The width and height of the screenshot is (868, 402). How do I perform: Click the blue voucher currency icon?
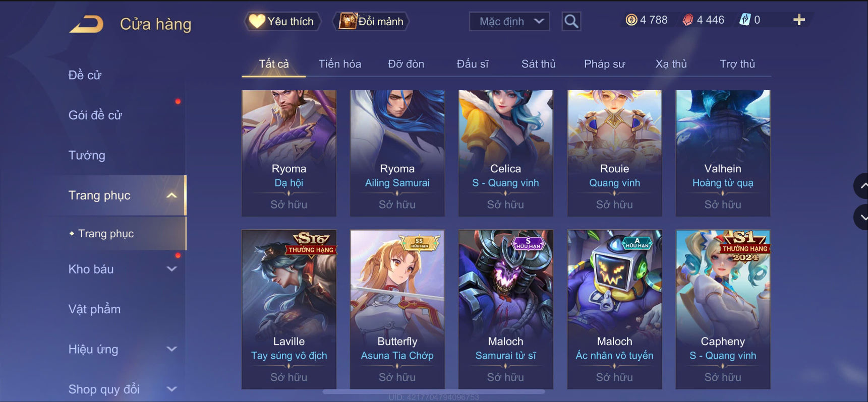pyautogui.click(x=744, y=20)
